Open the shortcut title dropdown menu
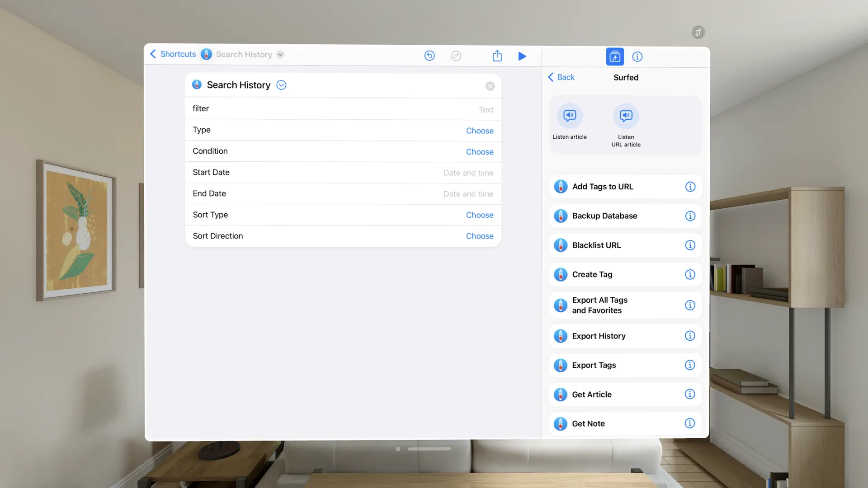This screenshot has height=488, width=868. coord(280,54)
